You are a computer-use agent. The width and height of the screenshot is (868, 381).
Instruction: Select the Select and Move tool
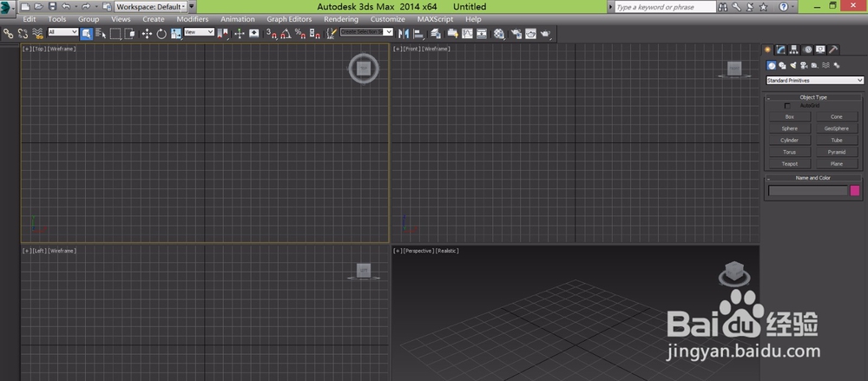(147, 34)
